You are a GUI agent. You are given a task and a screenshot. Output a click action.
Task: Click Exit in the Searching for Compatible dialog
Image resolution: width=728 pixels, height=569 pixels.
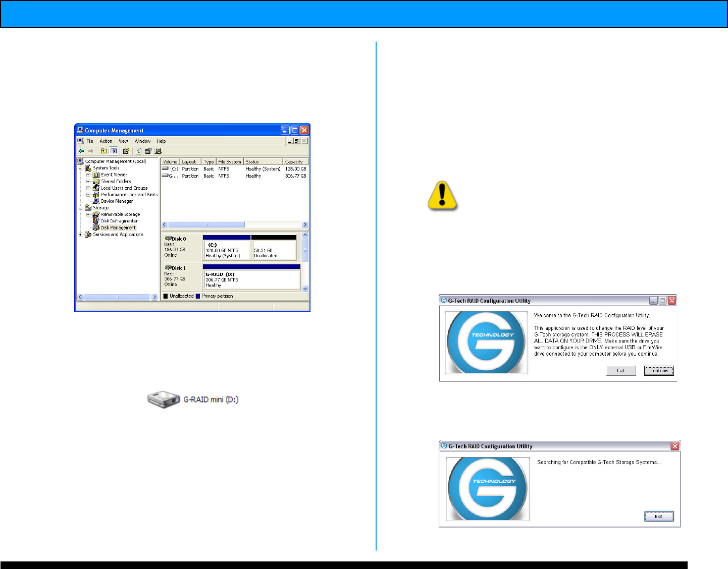659,516
